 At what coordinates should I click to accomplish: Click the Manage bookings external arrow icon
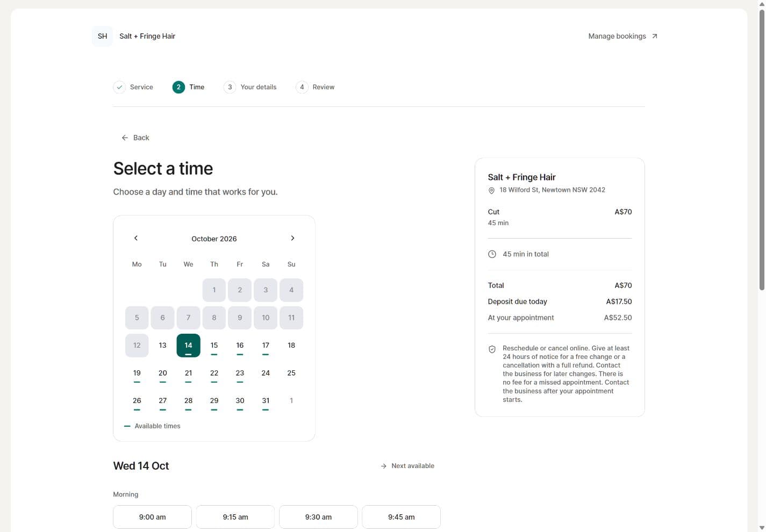(x=654, y=36)
